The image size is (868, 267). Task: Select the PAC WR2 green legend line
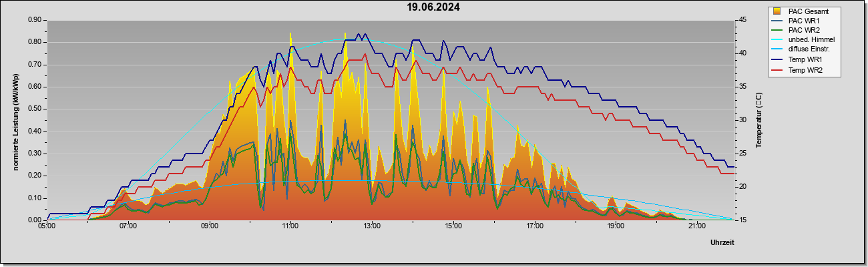(777, 30)
